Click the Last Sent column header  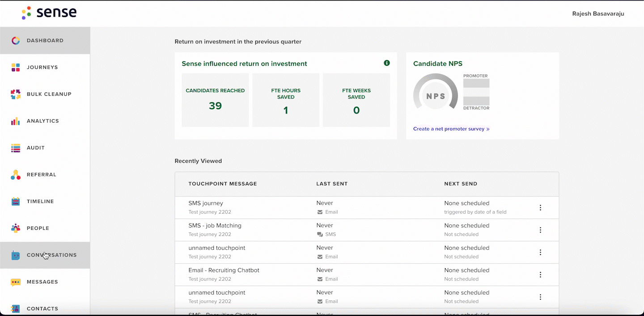[x=332, y=184]
